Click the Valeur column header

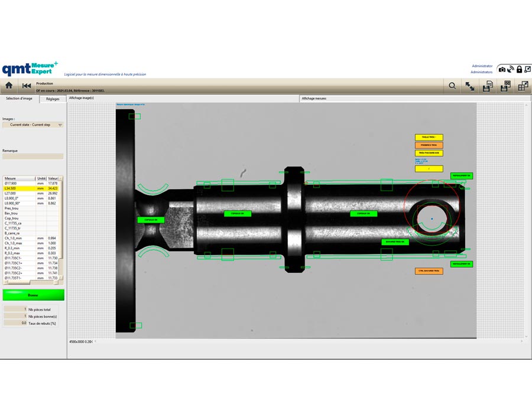tap(52, 178)
